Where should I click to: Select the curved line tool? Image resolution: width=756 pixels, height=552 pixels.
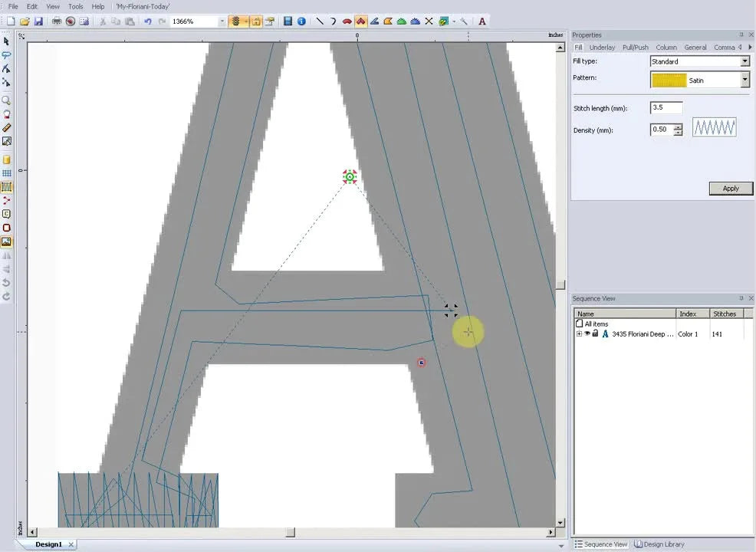tap(333, 21)
